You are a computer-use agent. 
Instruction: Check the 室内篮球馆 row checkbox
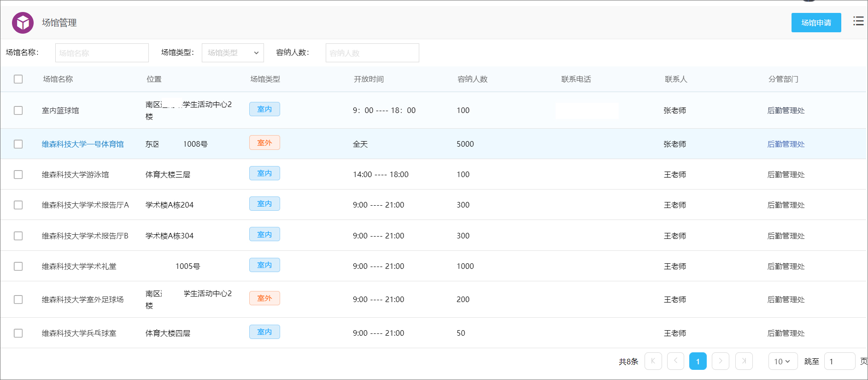pyautogui.click(x=18, y=110)
